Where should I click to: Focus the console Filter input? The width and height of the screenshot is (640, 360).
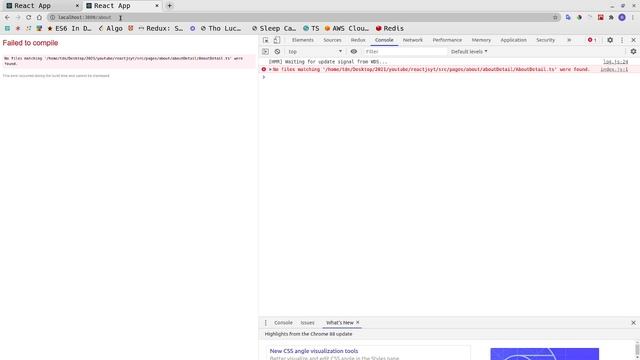[x=405, y=51]
